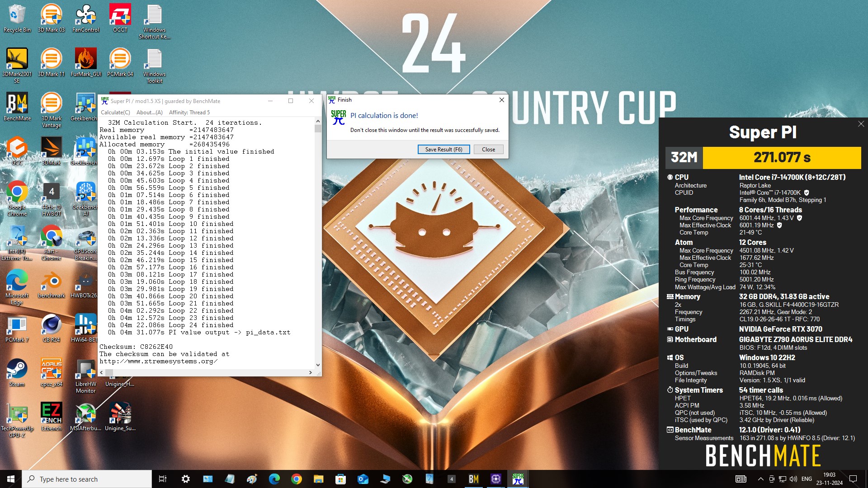Open Windows Toolkit text file

154,66
